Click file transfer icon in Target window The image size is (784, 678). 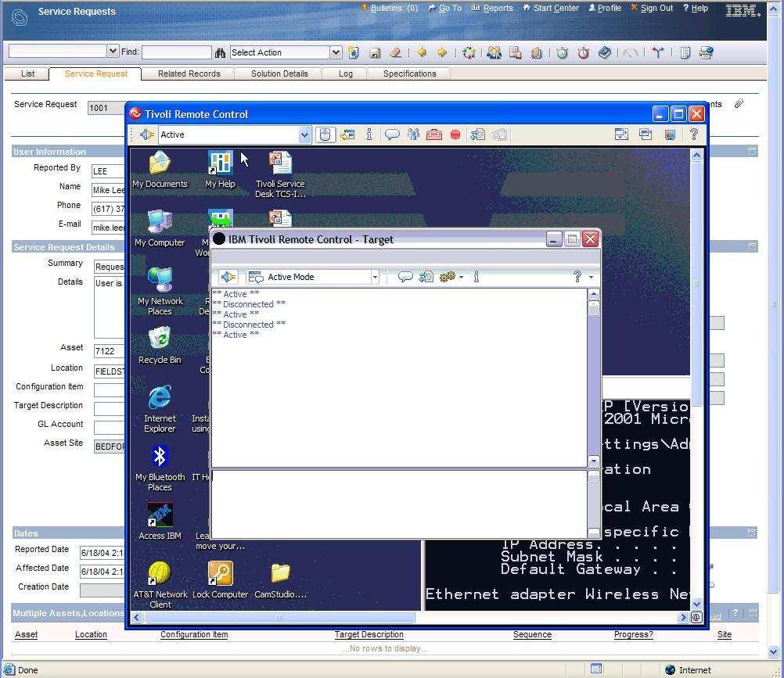(x=426, y=277)
